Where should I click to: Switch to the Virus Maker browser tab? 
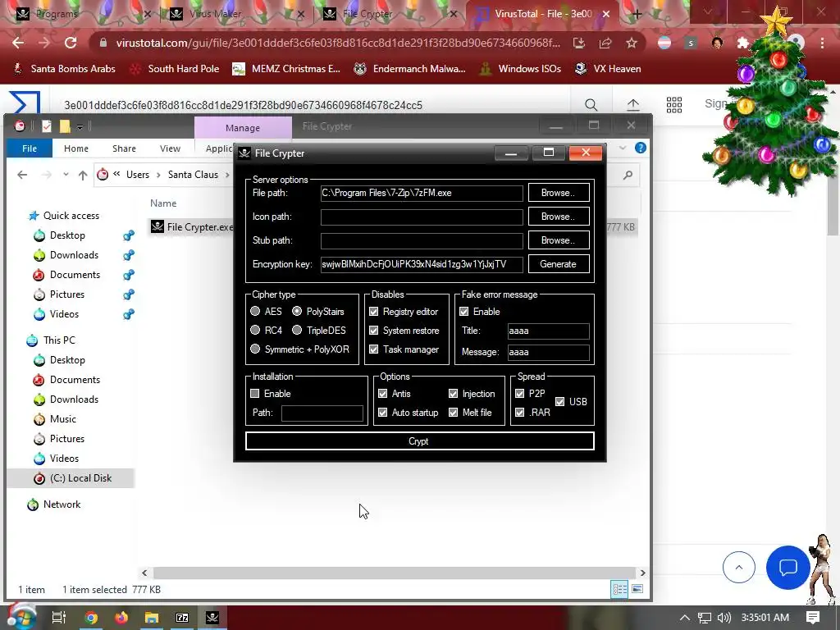coord(216,14)
